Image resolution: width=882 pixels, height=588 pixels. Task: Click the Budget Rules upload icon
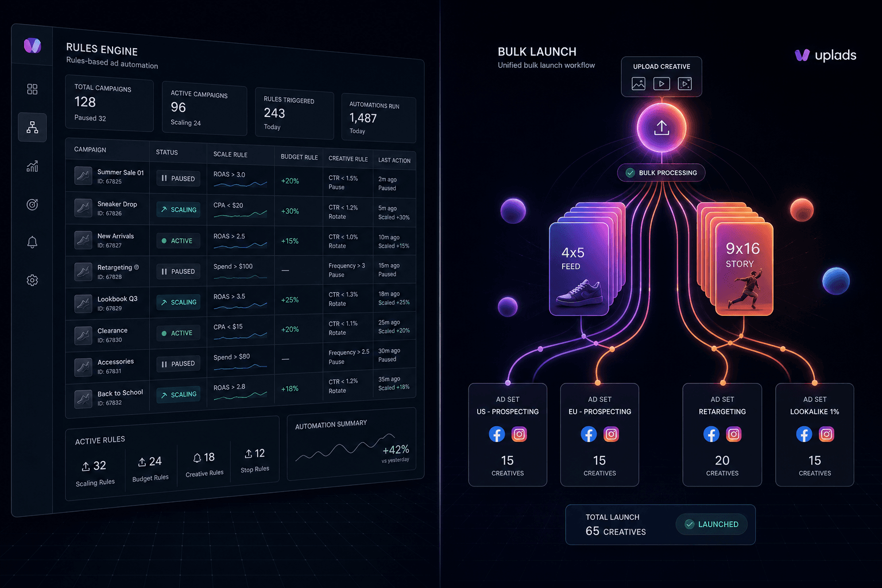click(x=142, y=462)
